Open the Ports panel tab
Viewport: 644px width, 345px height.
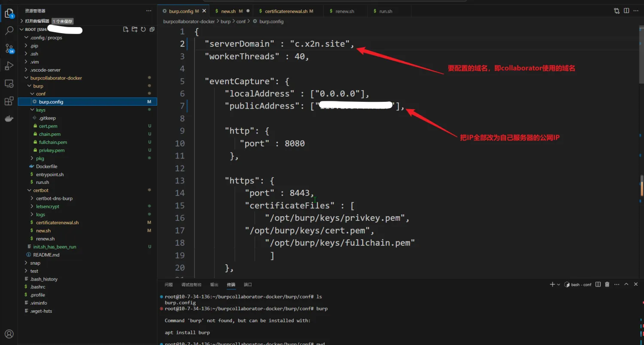coord(248,284)
